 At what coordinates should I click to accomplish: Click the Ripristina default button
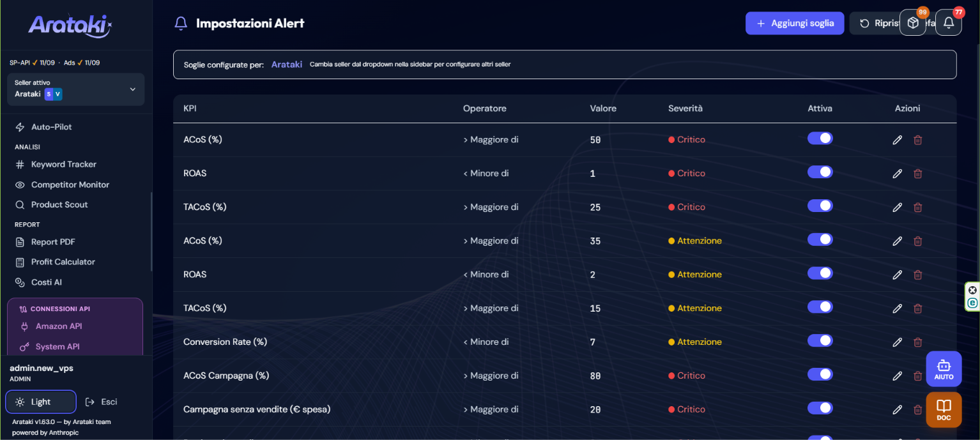coord(874,23)
